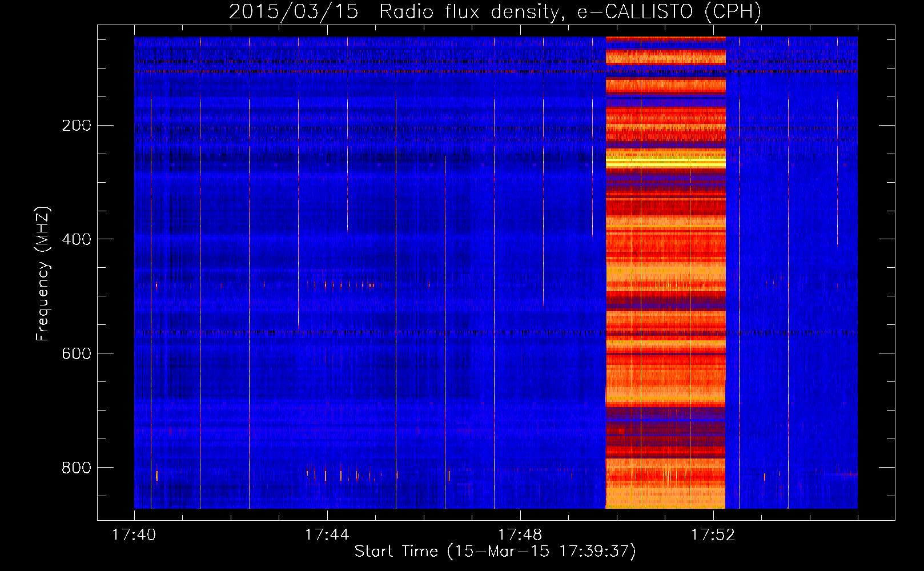Click the 17:44 time tick label
The width and height of the screenshot is (924, 571).
pos(327,535)
